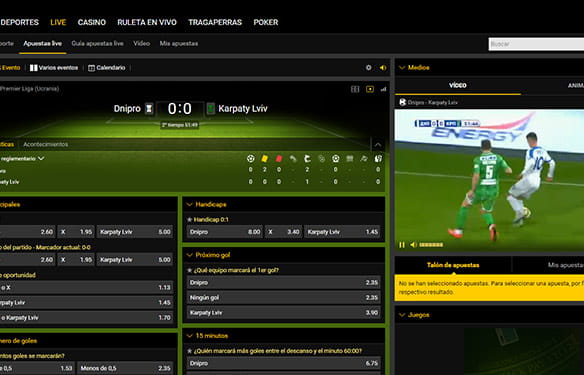This screenshot has width=584, height=375.
Task: Bet on doble oportunidad odds 1.13
Action: pyautogui.click(x=86, y=287)
